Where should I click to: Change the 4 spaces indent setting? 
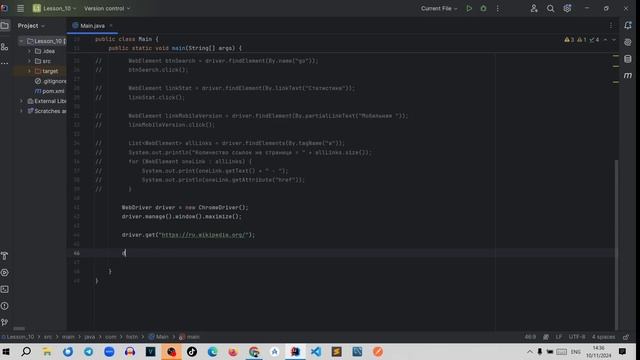click(x=603, y=337)
